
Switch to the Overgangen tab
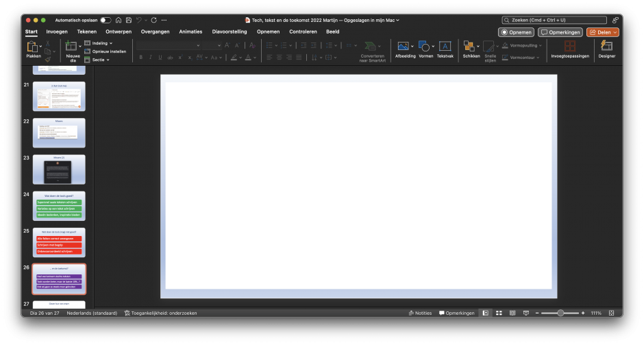click(155, 32)
